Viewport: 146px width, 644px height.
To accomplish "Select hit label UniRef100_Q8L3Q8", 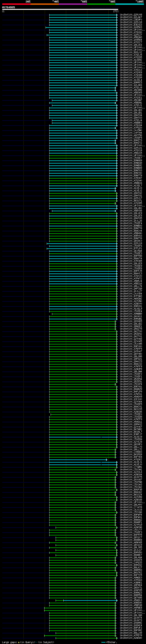I will [x=131, y=615].
